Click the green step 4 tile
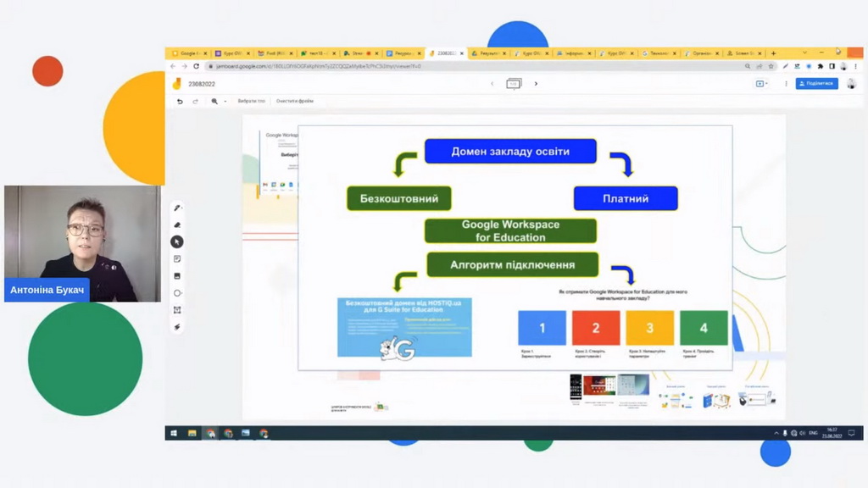868x488 pixels. pyautogui.click(x=704, y=328)
